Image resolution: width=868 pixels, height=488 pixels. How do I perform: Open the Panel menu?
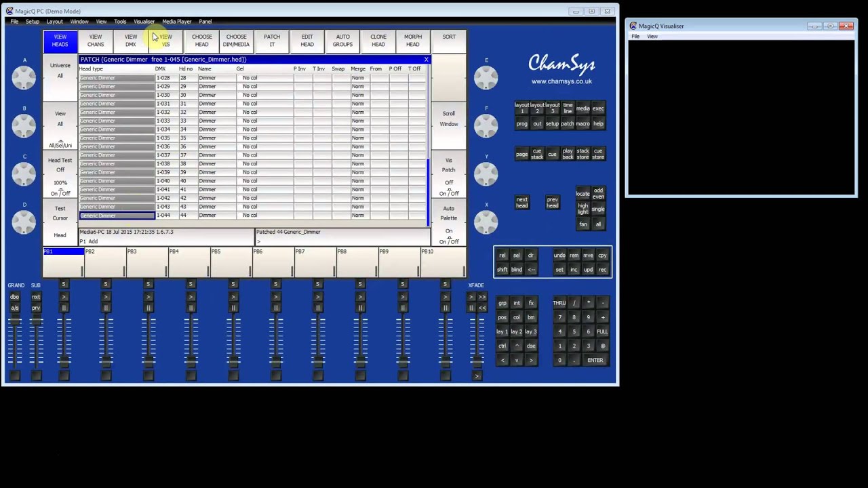(x=205, y=22)
